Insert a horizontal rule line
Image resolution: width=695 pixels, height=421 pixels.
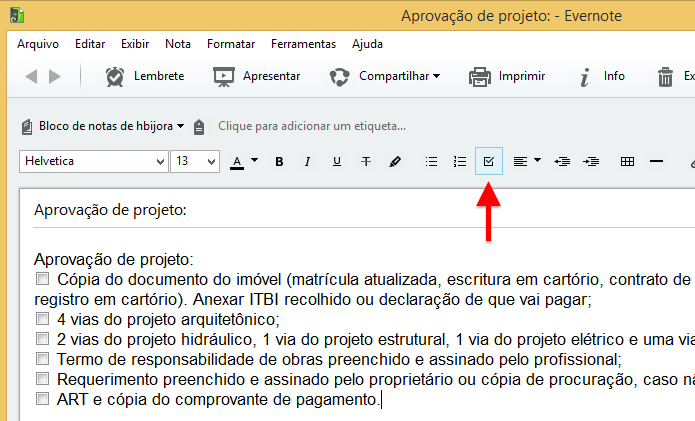point(656,162)
